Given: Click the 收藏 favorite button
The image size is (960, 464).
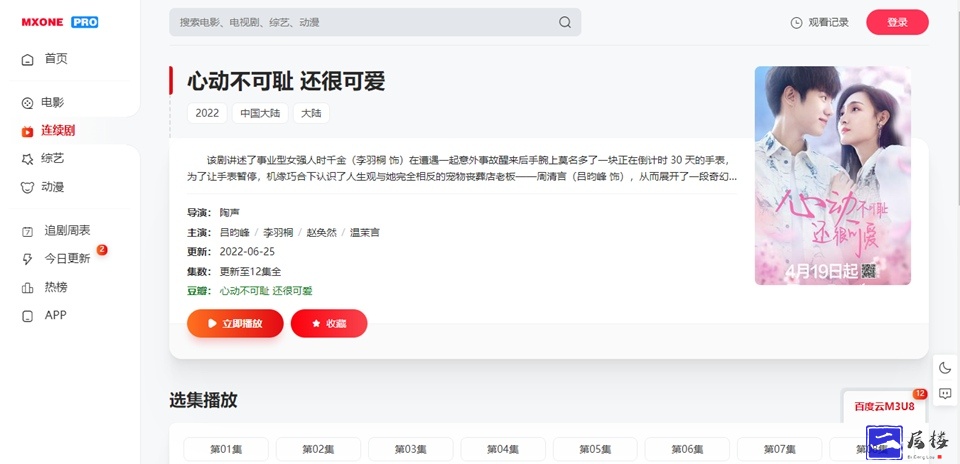Looking at the screenshot, I should (x=329, y=323).
